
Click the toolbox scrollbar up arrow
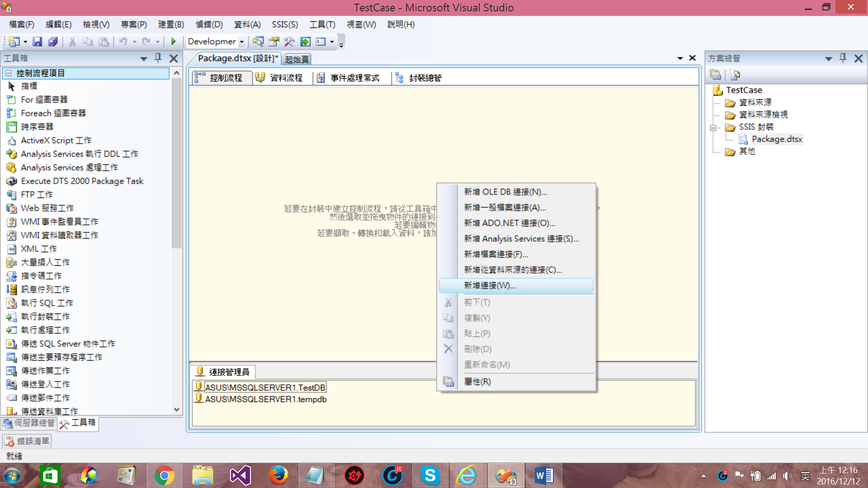point(177,73)
